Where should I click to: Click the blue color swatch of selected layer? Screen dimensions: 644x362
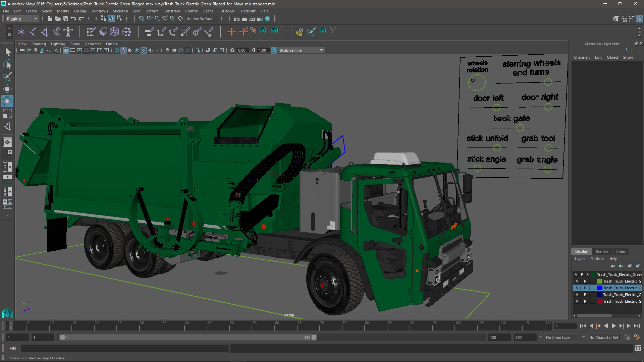coord(599,288)
